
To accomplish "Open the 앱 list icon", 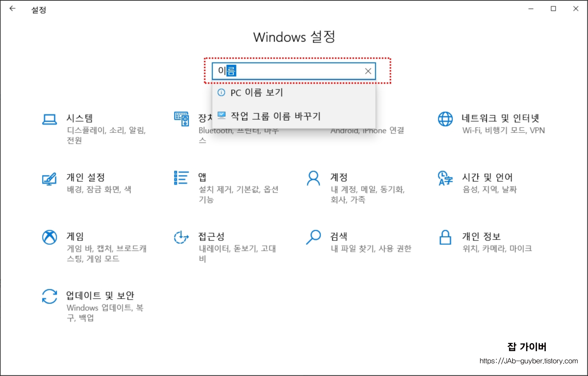I will click(x=181, y=178).
